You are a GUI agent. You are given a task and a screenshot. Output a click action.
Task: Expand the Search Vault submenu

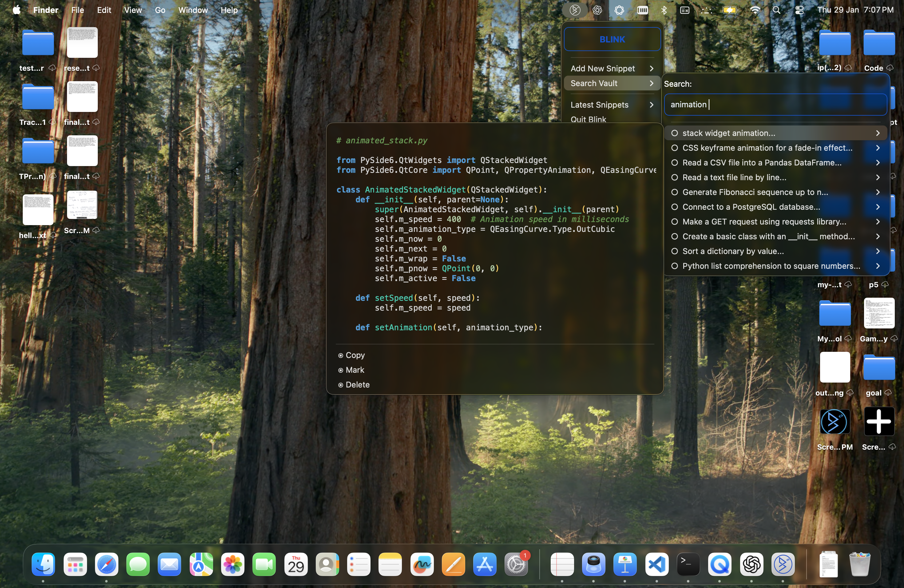pos(612,83)
